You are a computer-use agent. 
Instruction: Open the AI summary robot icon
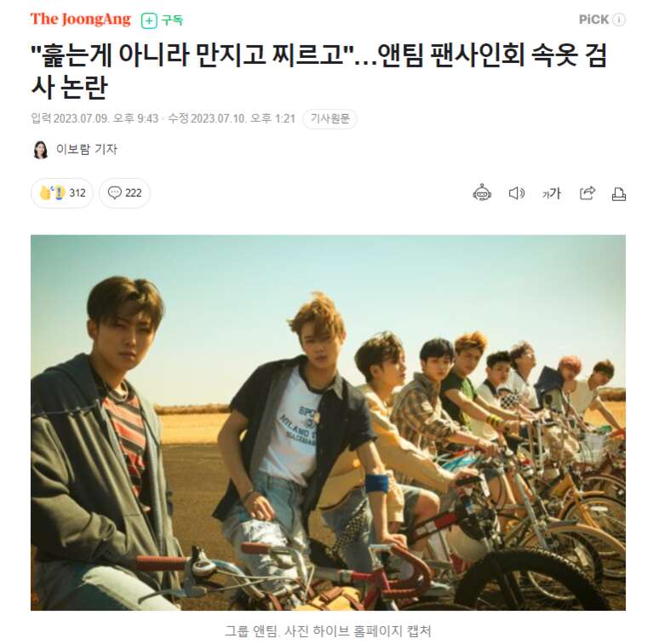[x=482, y=193]
